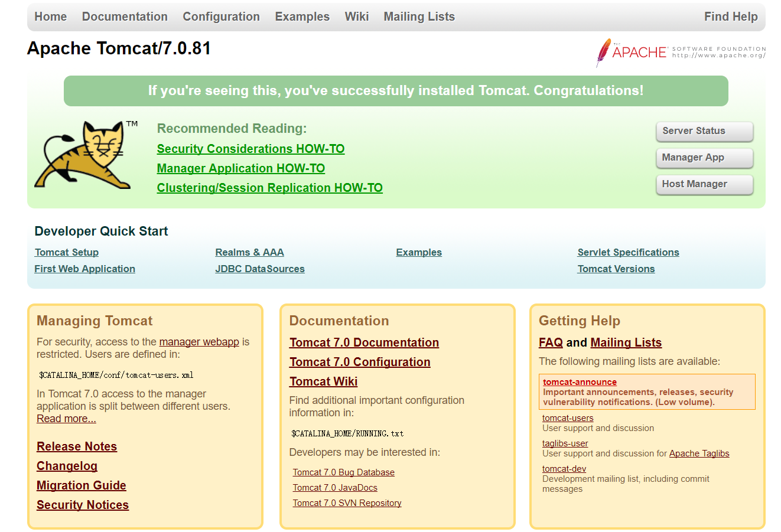Visit the Tomcat Wiki link

point(324,381)
